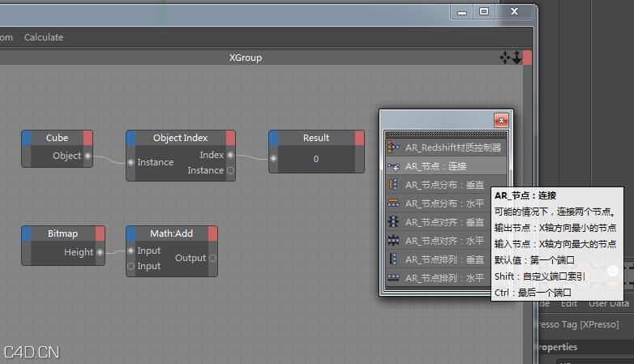
Task: Click the Object output port on Cube
Action: 88,156
